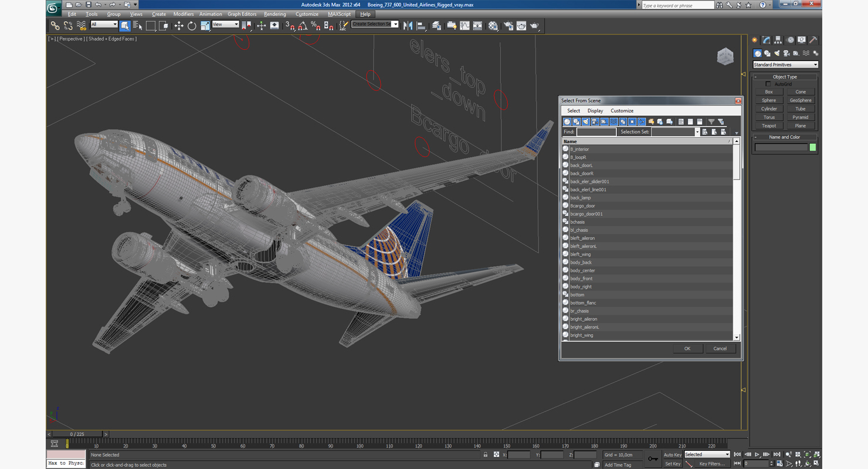Click the Unlink Selection tool
Image resolution: width=868 pixels, height=469 pixels.
click(x=68, y=25)
